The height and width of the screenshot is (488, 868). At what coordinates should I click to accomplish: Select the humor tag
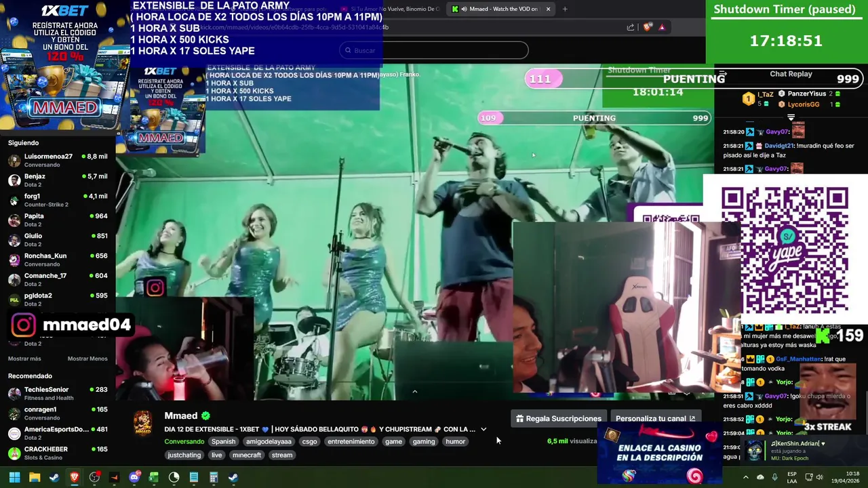456,441
